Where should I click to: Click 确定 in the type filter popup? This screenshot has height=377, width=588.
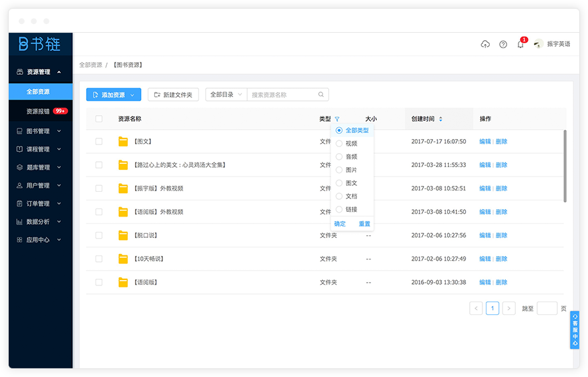coord(340,224)
